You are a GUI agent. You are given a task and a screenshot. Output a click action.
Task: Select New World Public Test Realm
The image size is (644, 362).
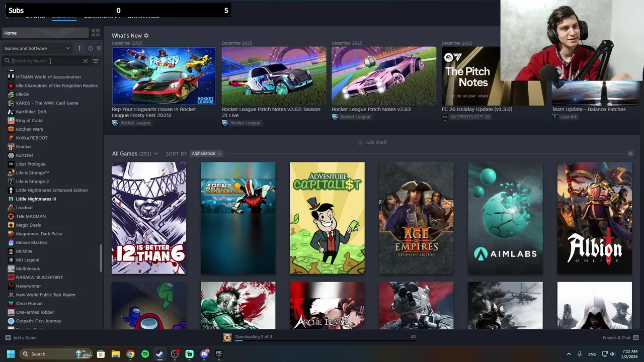45,295
